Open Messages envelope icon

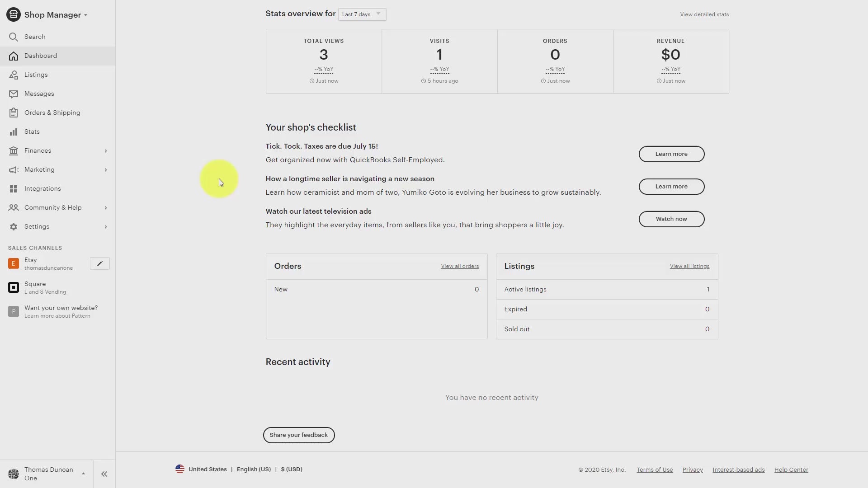click(14, 94)
